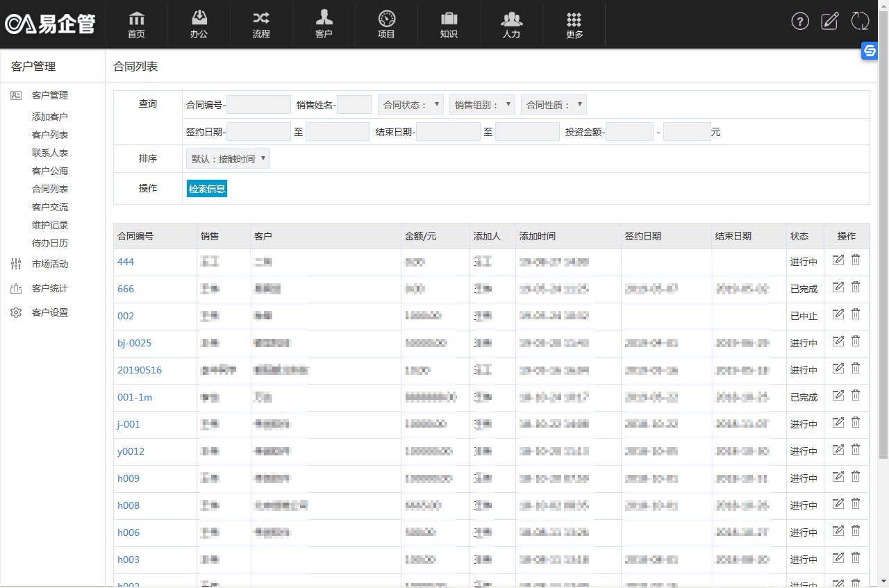Screen dimensions: 889x588
Task: Delete contract 666 with trash icon
Action: click(x=856, y=287)
